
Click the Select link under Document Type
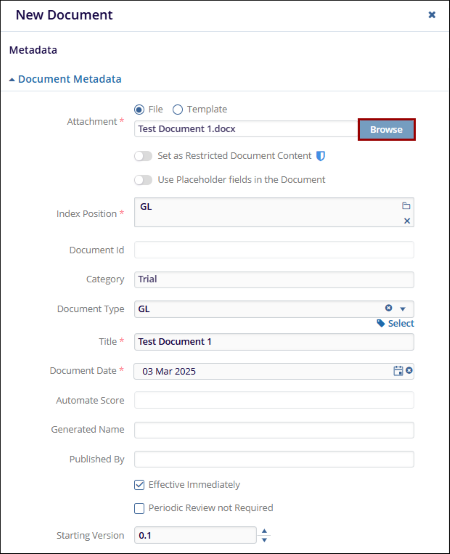pyautogui.click(x=401, y=323)
